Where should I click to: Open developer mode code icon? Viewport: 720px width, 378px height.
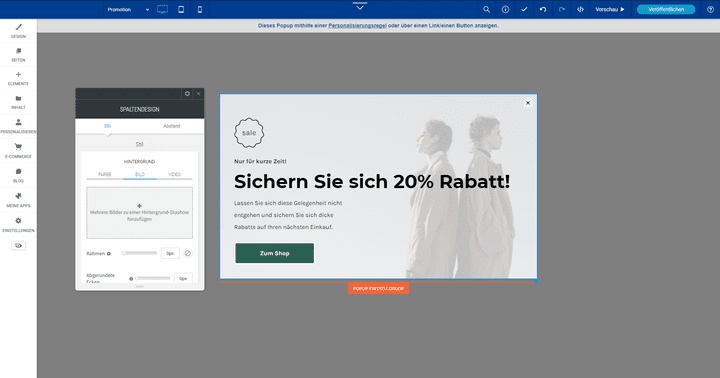click(x=580, y=9)
